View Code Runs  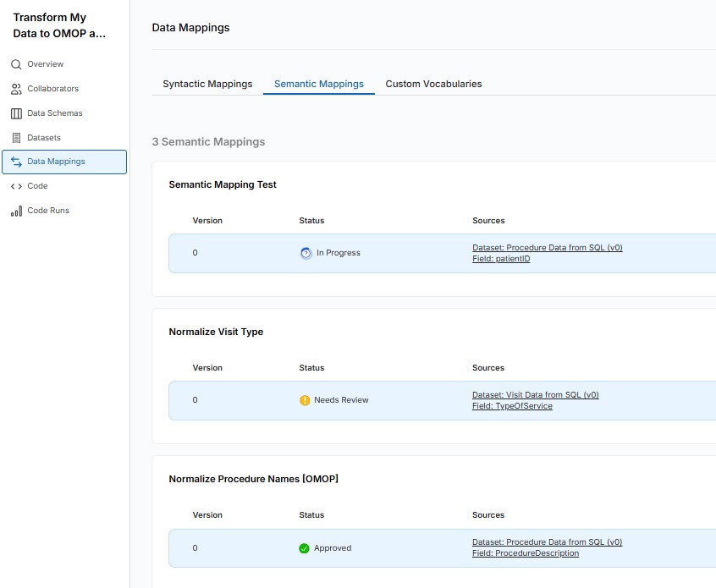click(48, 211)
